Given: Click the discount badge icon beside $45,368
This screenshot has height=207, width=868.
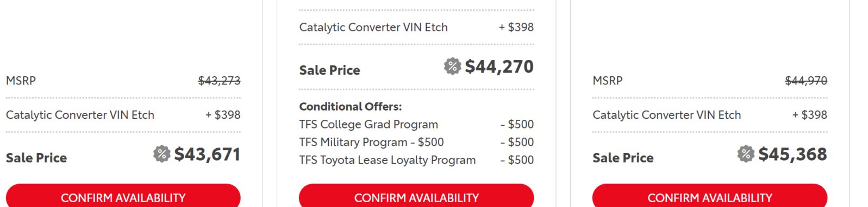Looking at the screenshot, I should [x=746, y=154].
